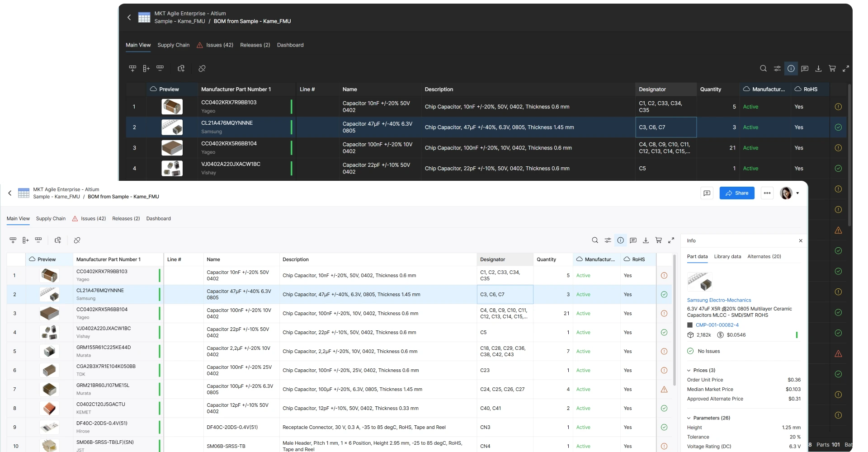This screenshot has width=868, height=452.
Task: Open Releases (2) tab in dark window
Action: tap(255, 45)
